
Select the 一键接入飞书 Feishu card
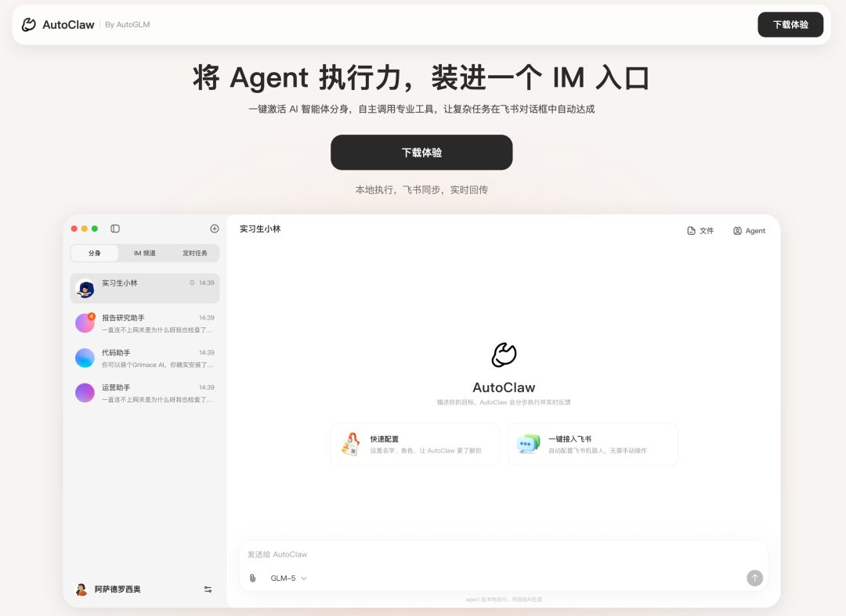[x=593, y=444]
